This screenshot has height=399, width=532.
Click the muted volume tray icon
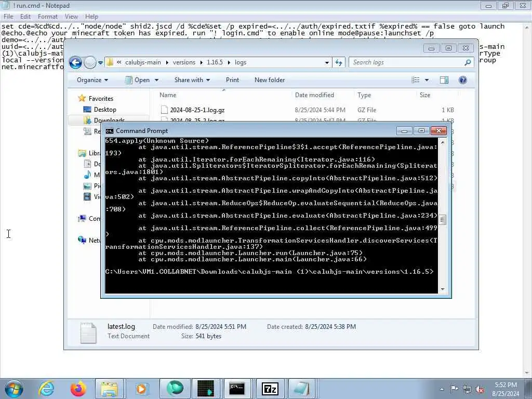point(480,390)
